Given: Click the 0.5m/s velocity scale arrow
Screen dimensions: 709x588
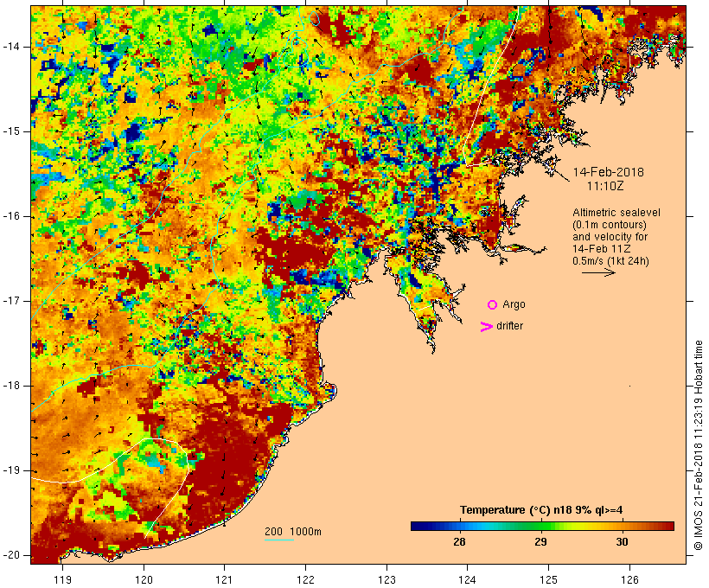Looking at the screenshot, I should [598, 272].
